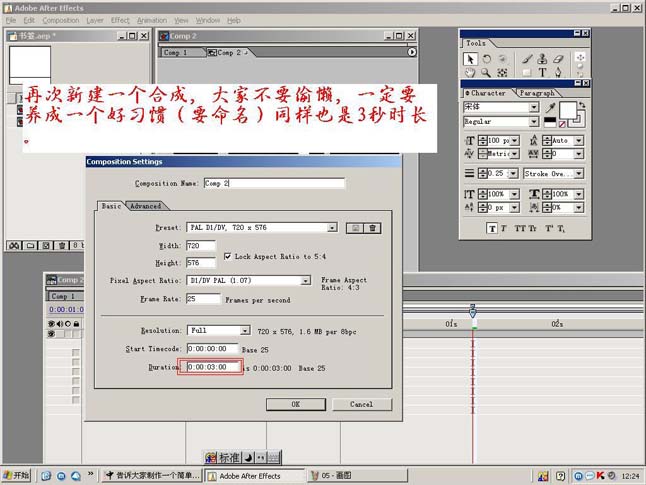Open the Effect menu

tap(120, 20)
